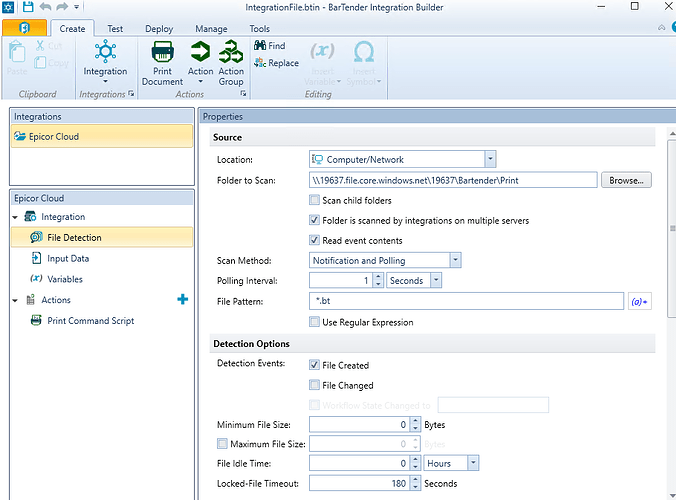Viewport: 676px width, 500px height.
Task: Open the Location dropdown
Action: (x=490, y=159)
